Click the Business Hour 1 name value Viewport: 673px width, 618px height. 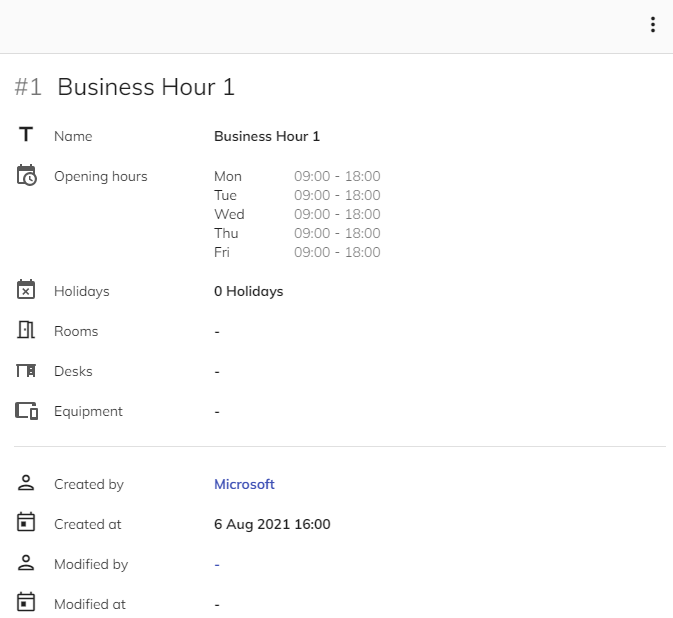coord(267,136)
